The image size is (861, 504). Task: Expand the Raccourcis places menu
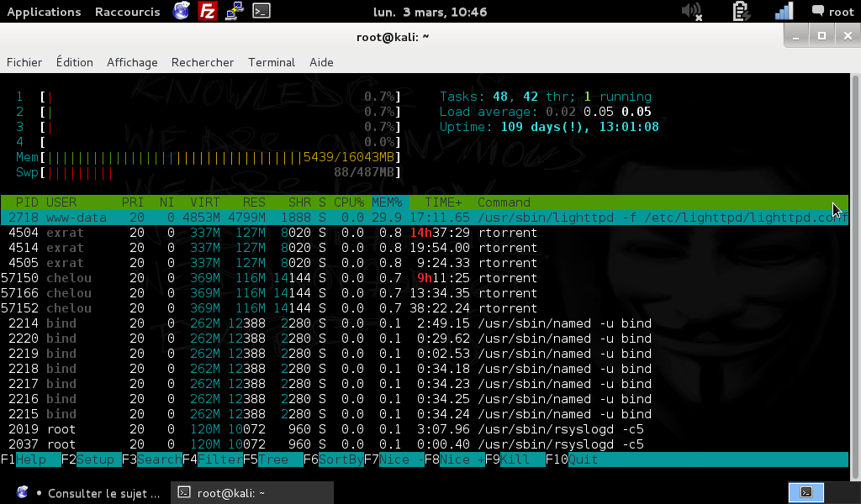[x=129, y=12]
